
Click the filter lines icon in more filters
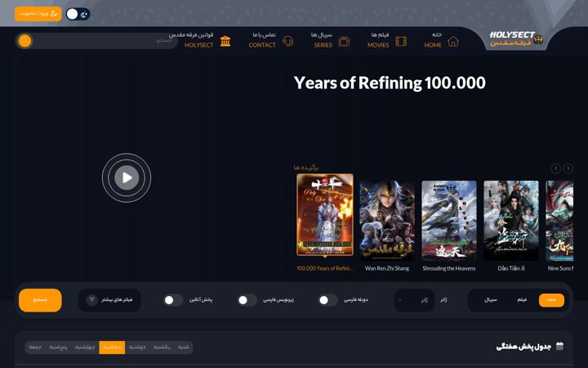91,299
